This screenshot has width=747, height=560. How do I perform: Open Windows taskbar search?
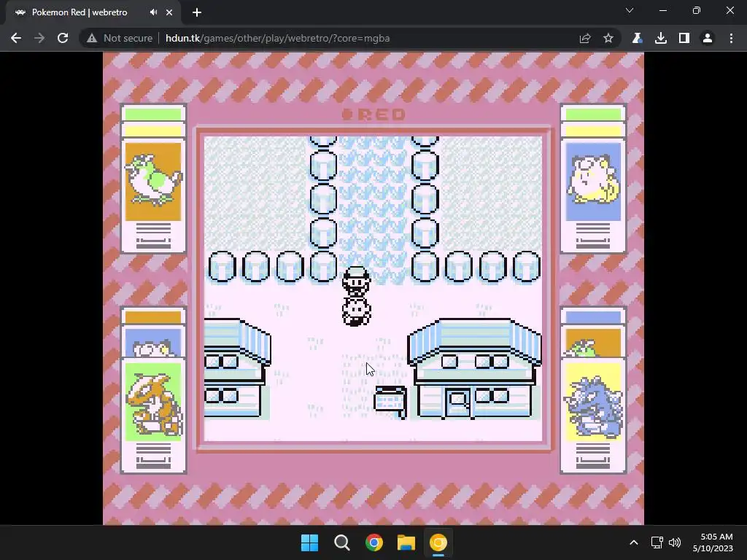tap(342, 542)
